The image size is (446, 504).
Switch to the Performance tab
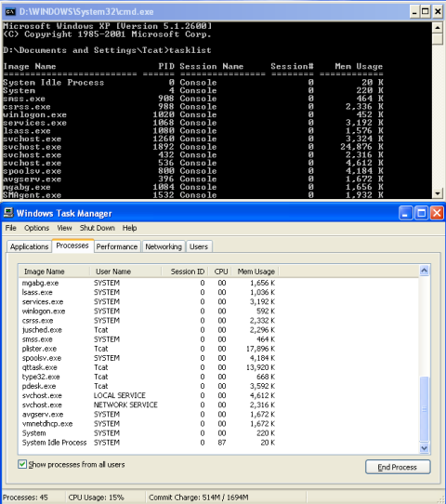pos(117,246)
